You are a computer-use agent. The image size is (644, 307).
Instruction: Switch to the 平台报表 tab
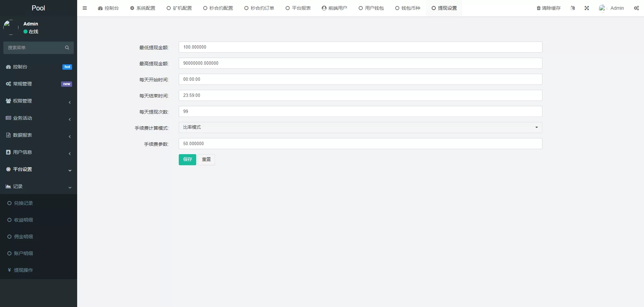[298, 8]
